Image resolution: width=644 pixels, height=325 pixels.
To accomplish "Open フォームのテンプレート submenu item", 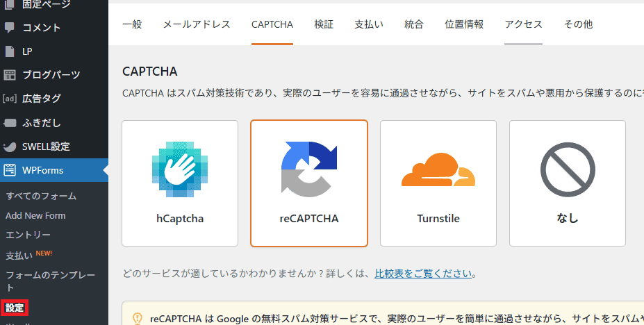I will [x=50, y=281].
